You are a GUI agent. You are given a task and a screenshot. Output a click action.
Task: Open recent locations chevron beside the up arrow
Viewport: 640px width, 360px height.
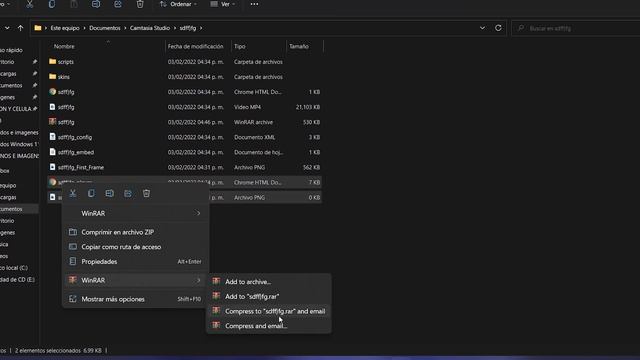pyautogui.click(x=7, y=28)
